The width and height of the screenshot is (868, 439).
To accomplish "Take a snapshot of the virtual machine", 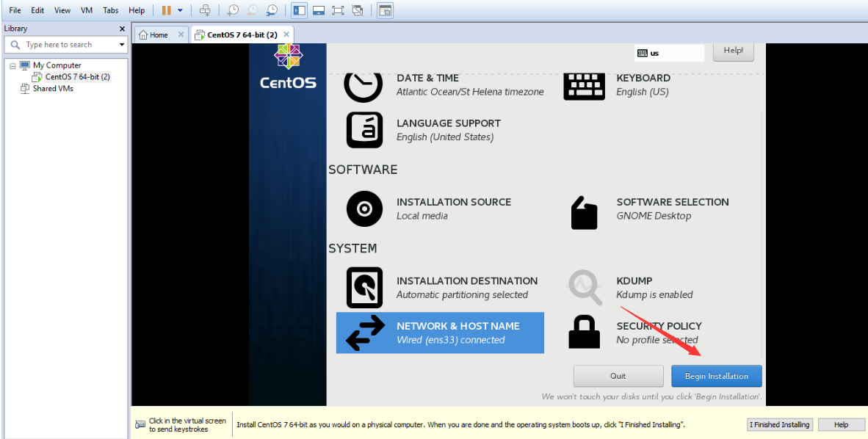I will pos(234,10).
